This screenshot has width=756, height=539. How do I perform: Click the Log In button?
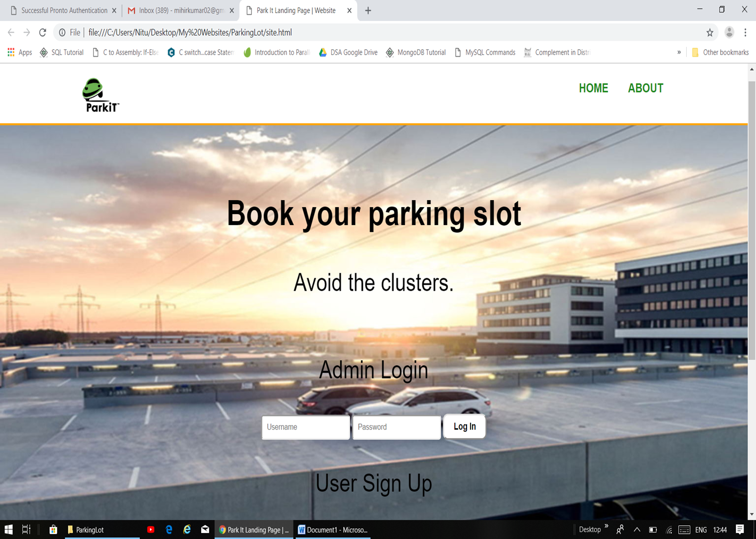464,427
